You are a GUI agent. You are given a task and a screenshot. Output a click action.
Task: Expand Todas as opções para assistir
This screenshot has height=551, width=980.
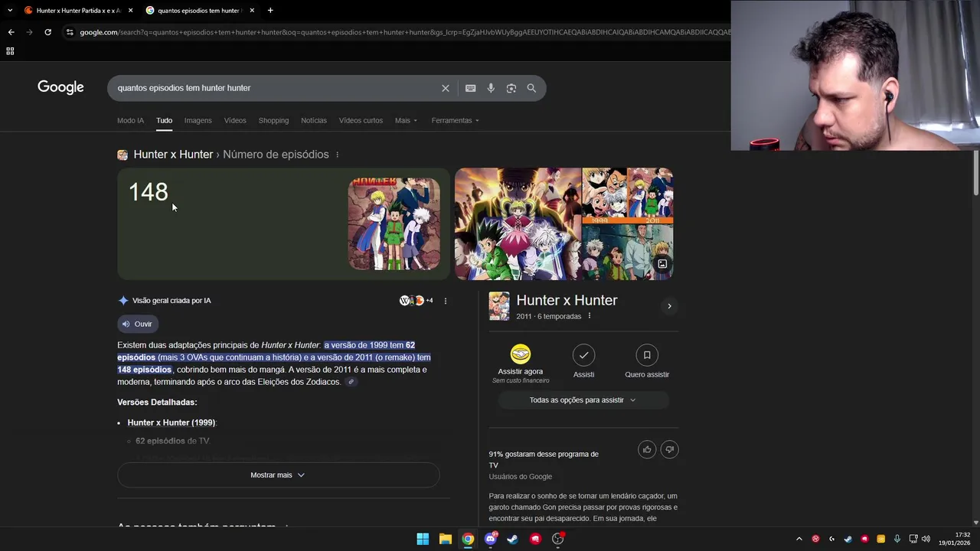(583, 400)
